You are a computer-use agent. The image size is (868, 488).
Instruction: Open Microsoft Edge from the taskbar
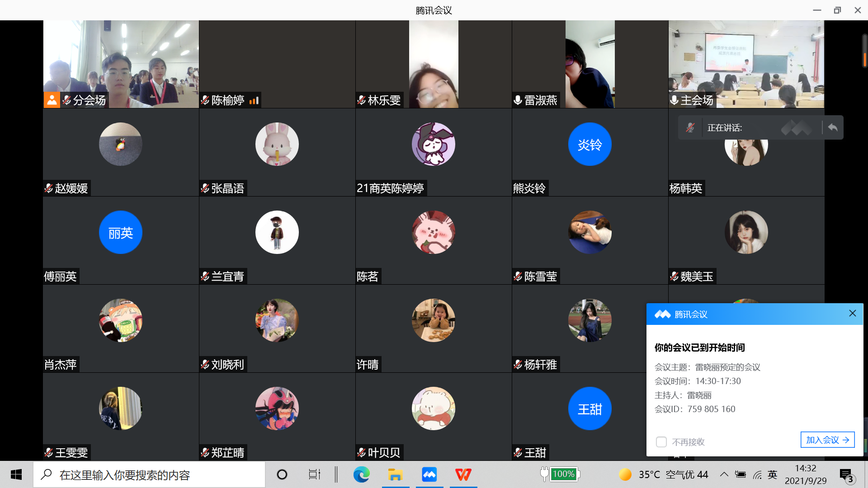click(361, 474)
